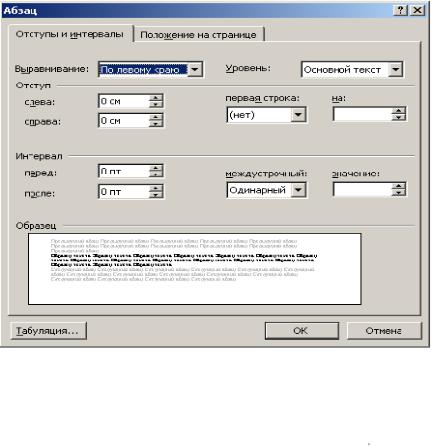Click the Отмена button
Screen dimensions: 432x446
[x=384, y=331]
